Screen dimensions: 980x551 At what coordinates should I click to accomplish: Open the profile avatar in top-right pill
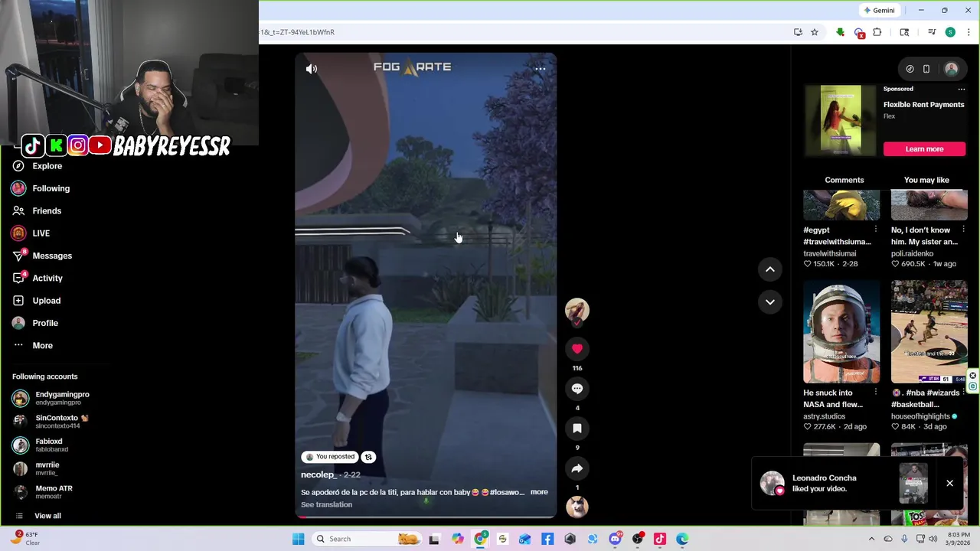pyautogui.click(x=952, y=69)
